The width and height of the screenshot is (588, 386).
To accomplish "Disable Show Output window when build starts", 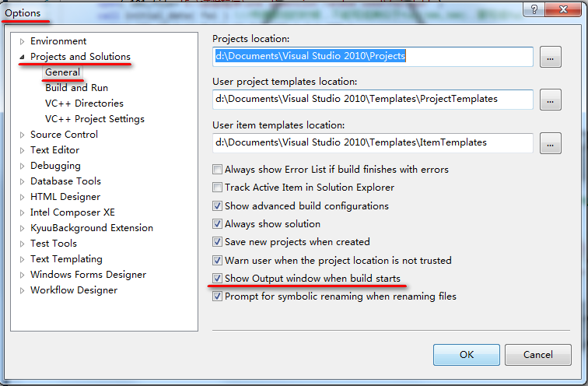I will point(218,279).
